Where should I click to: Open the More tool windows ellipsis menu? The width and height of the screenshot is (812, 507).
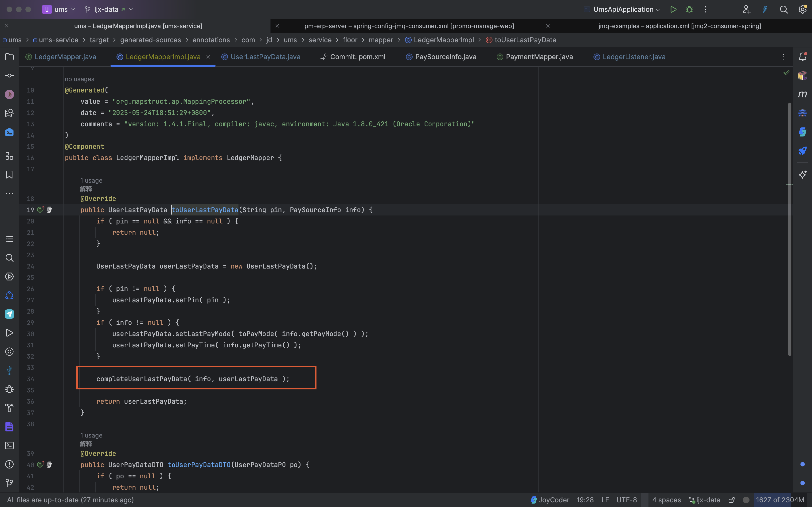tap(9, 193)
